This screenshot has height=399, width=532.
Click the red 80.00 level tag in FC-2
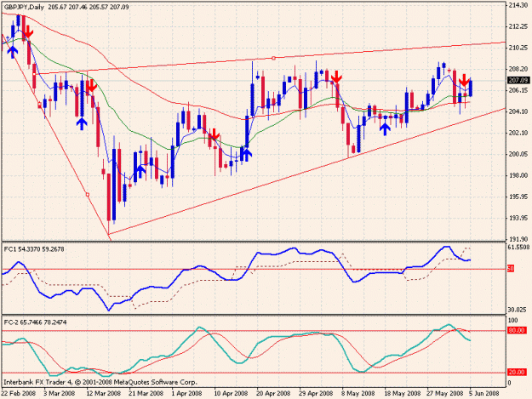[x=517, y=331]
